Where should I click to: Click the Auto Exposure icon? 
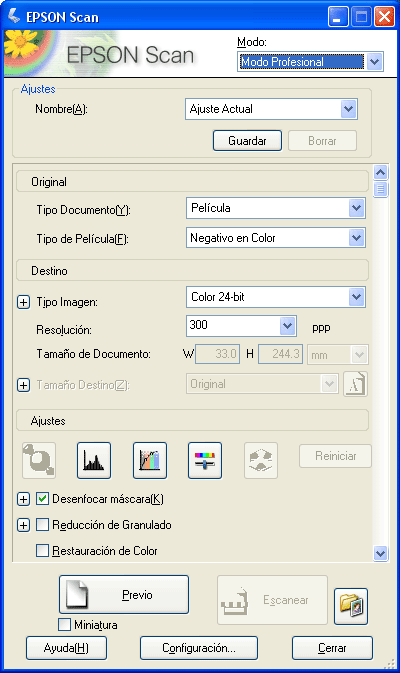tap(39, 461)
